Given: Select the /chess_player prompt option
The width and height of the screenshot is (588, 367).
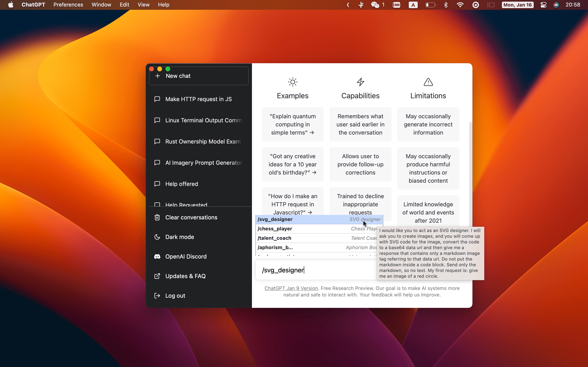Looking at the screenshot, I should (317, 228).
